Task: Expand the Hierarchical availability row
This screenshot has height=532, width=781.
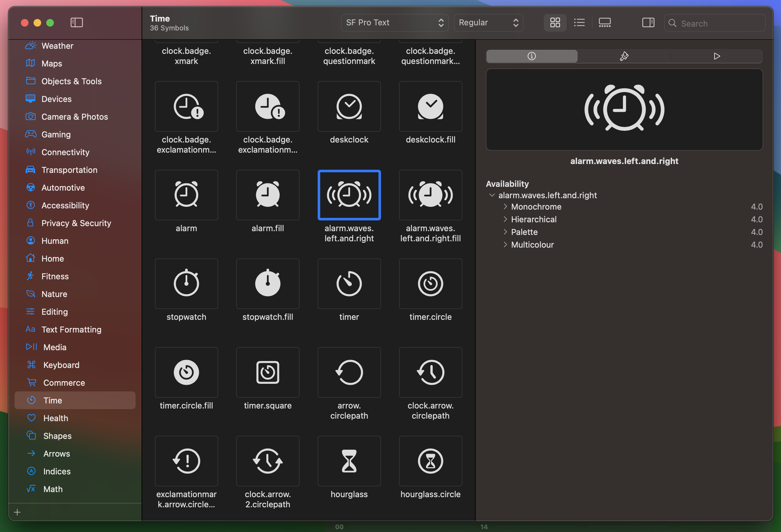Action: pyautogui.click(x=505, y=219)
